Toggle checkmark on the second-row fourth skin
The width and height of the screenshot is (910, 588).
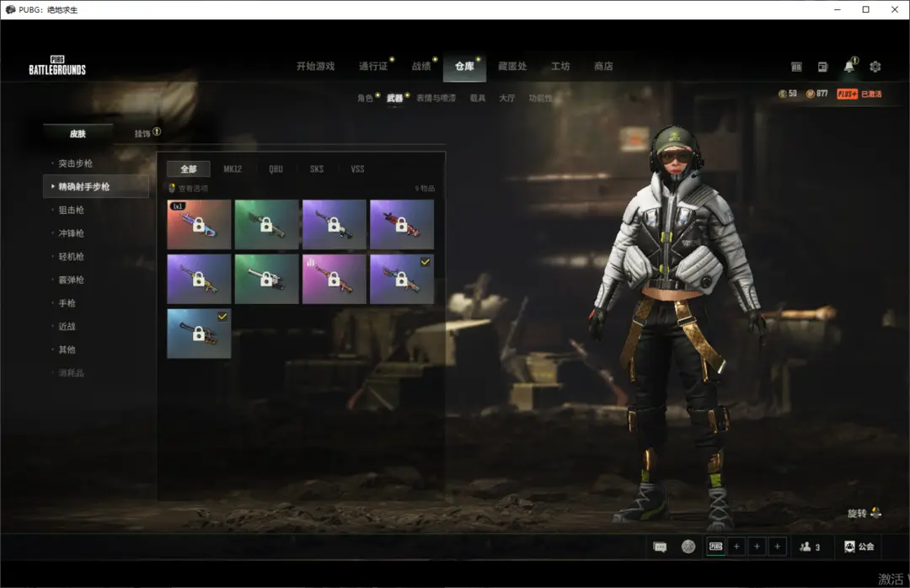425,262
